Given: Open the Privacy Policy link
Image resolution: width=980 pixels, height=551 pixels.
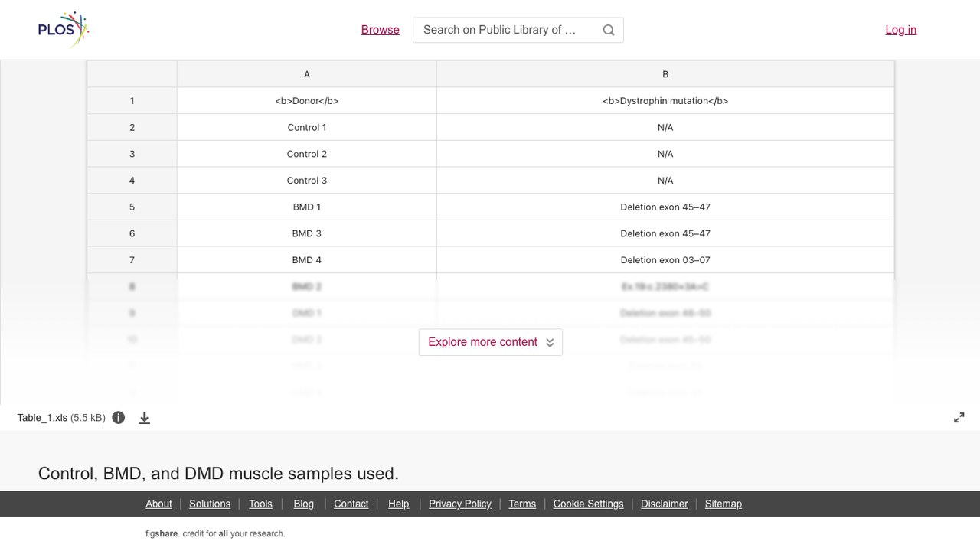Looking at the screenshot, I should (x=460, y=504).
